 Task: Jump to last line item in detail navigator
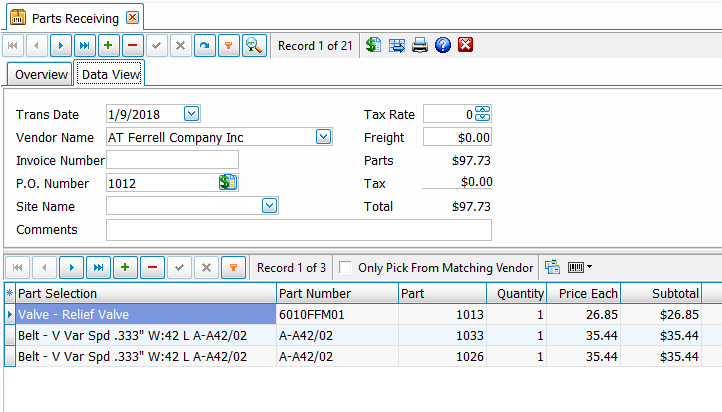pos(98,267)
